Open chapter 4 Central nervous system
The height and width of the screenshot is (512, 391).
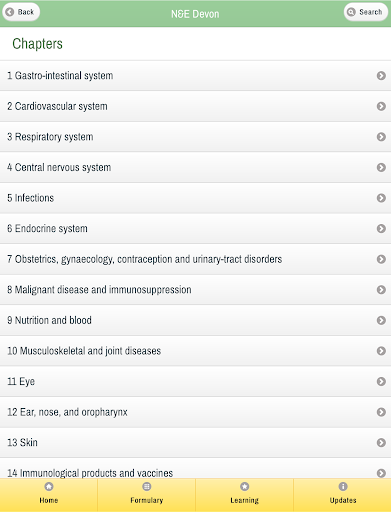tap(195, 167)
